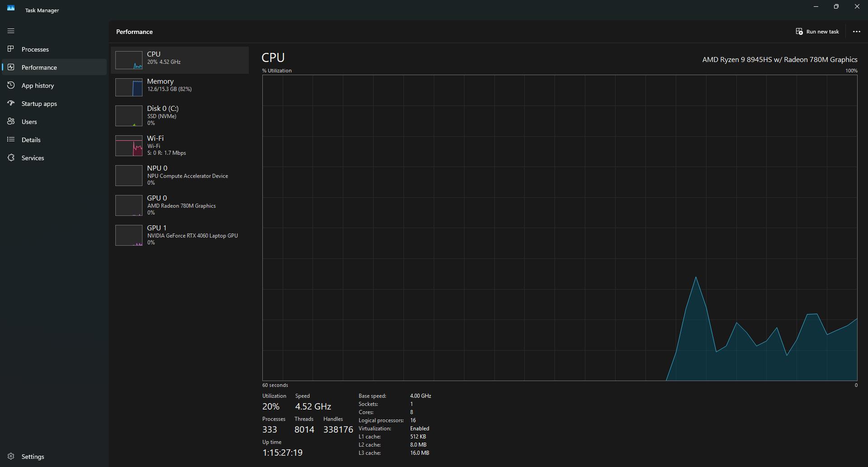Switch to the Performance page
The width and height of the screenshot is (868, 467).
tap(54, 67)
